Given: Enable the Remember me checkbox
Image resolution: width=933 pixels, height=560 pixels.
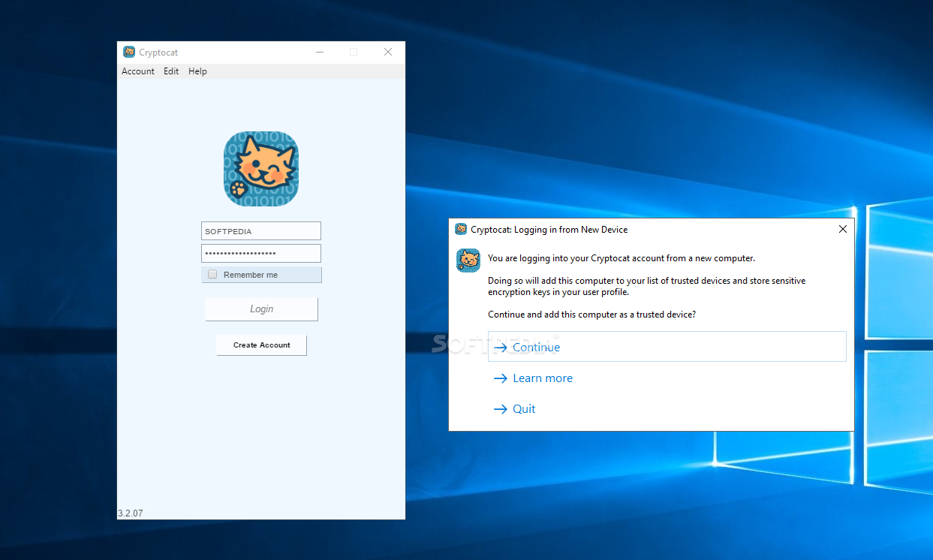Looking at the screenshot, I should click(212, 275).
